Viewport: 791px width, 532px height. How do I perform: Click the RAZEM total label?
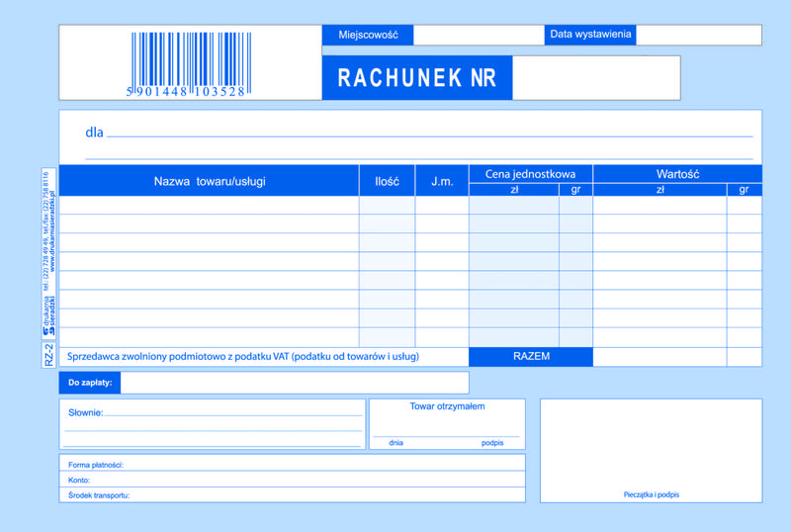[x=531, y=356]
